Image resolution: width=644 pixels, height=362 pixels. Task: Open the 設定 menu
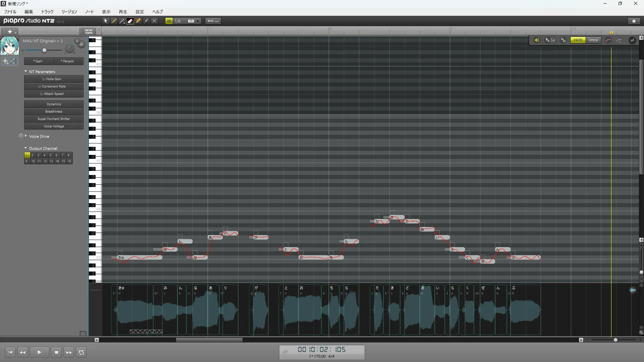click(x=140, y=12)
